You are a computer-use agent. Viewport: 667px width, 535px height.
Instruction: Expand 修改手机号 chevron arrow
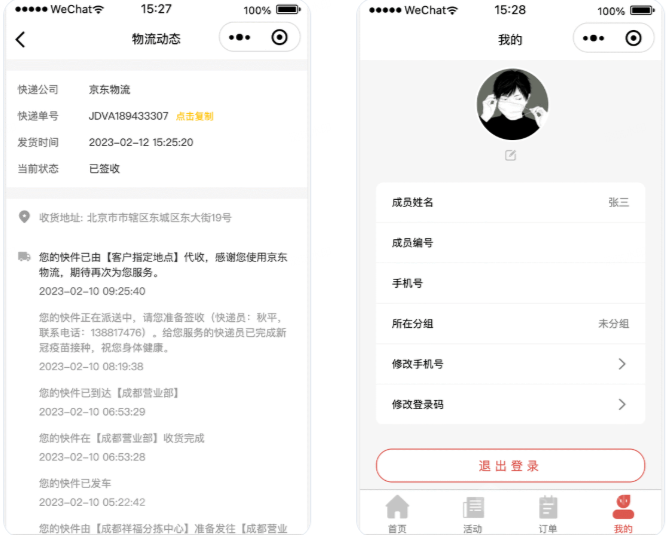click(x=622, y=364)
